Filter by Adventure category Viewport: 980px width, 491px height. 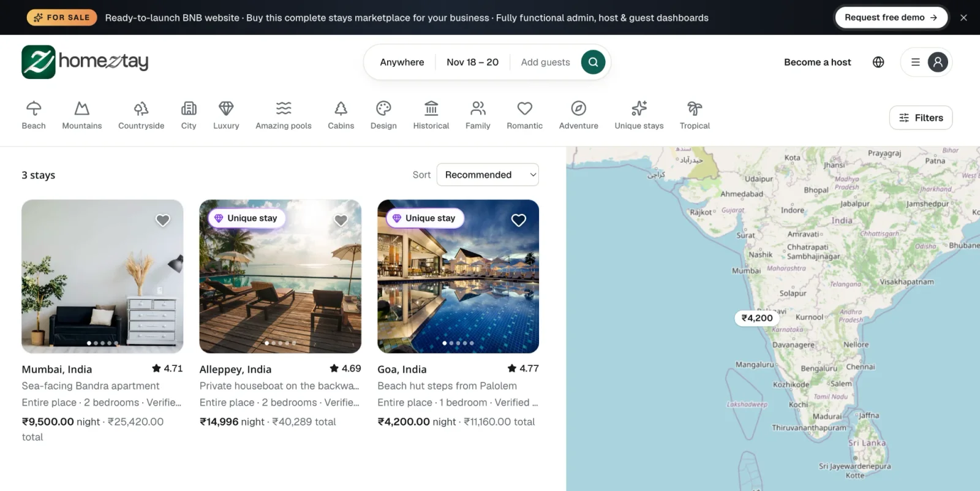tap(579, 115)
